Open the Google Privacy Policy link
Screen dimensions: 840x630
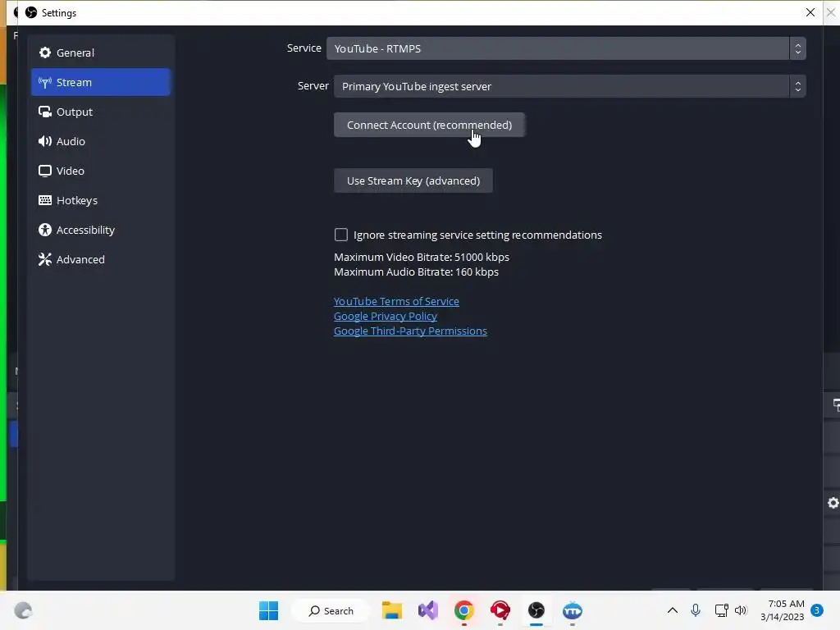click(x=386, y=316)
